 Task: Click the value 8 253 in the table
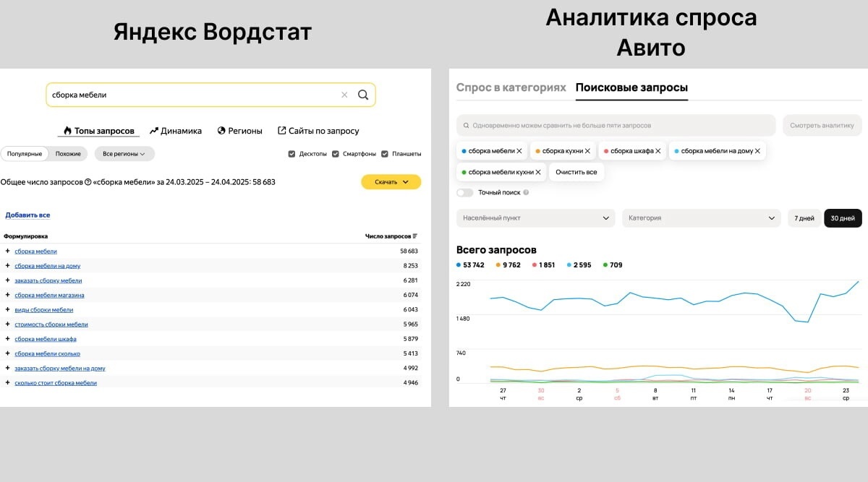tap(410, 266)
